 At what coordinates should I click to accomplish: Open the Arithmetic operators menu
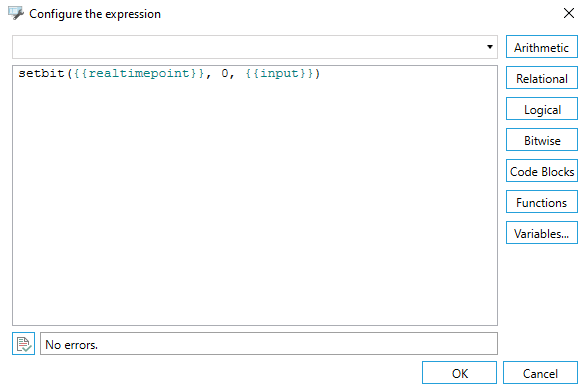pos(542,47)
